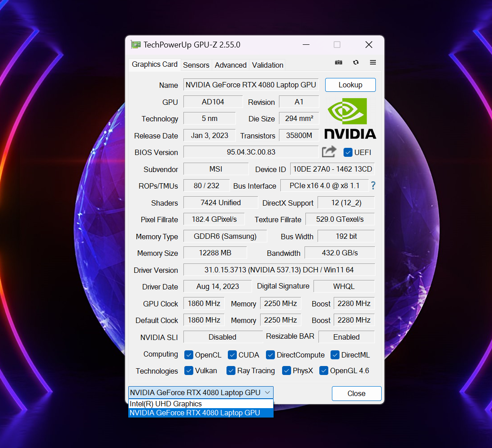Click the Digital Signature value WHQL
The image size is (492, 448).
pyautogui.click(x=344, y=286)
